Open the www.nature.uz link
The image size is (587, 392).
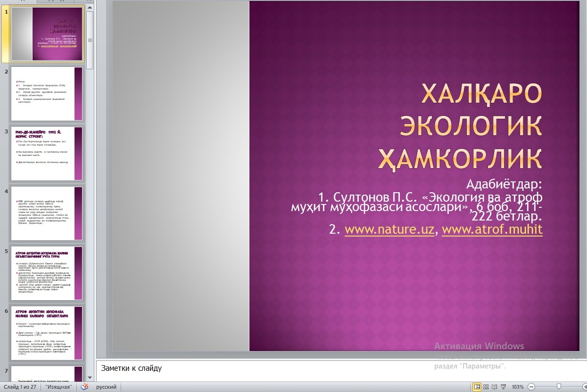389,229
